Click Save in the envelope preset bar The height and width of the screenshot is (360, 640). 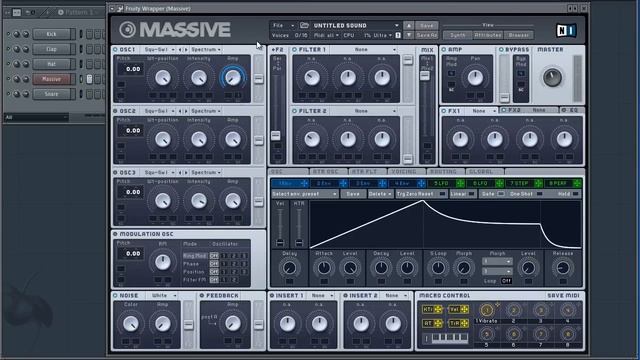click(x=353, y=194)
